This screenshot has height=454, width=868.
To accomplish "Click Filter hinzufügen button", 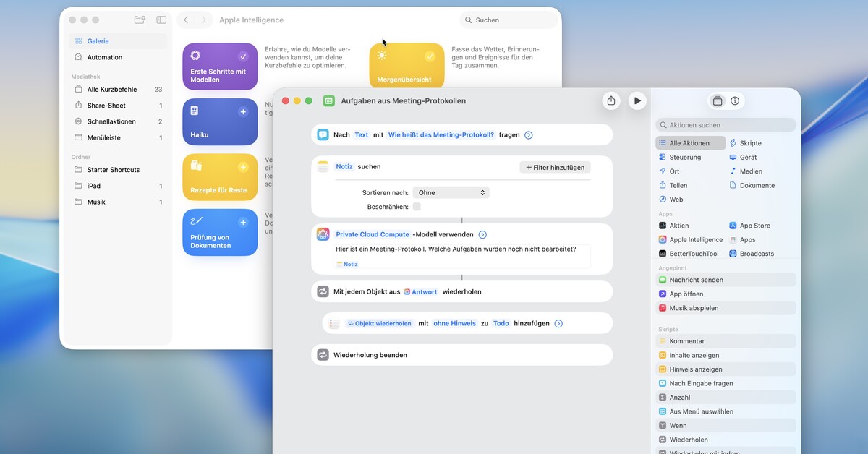I will (555, 167).
